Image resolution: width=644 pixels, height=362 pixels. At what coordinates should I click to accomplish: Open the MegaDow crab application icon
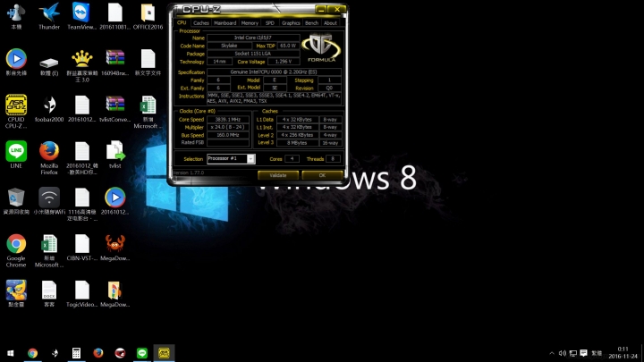click(x=115, y=248)
